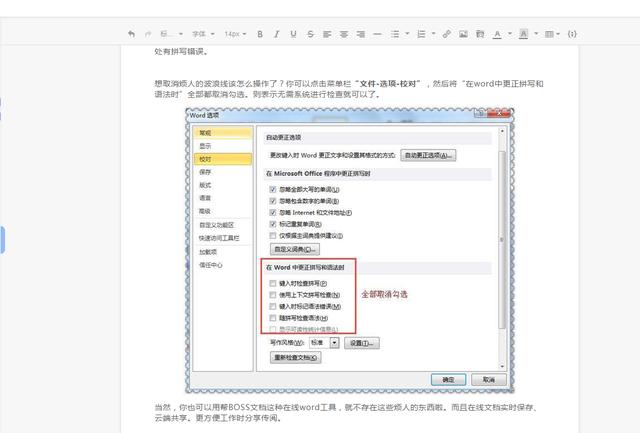The image size is (640, 433).
Task: Insert a table with the grid icon
Action: point(550,34)
